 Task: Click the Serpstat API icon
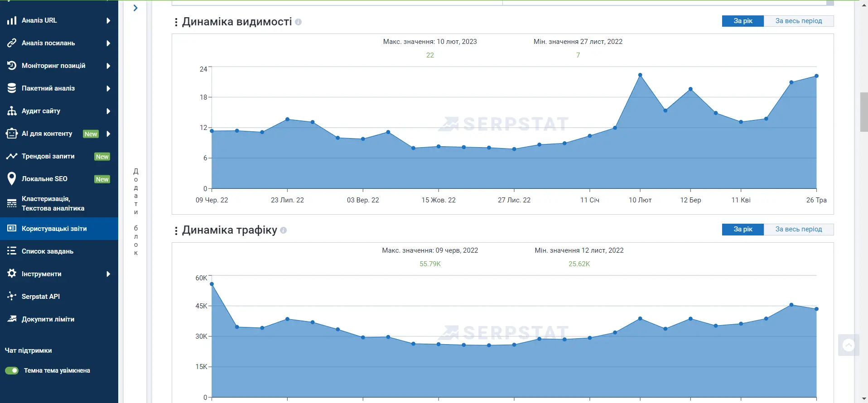tap(12, 297)
